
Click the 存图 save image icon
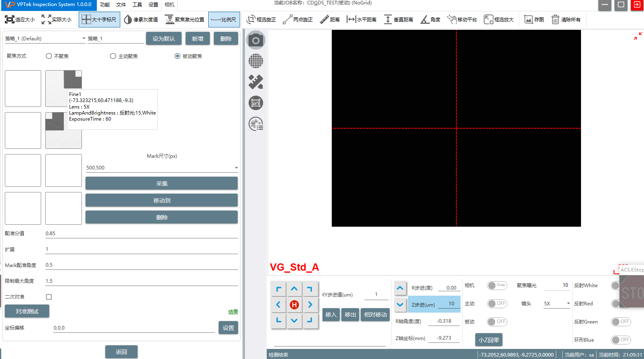click(x=533, y=19)
